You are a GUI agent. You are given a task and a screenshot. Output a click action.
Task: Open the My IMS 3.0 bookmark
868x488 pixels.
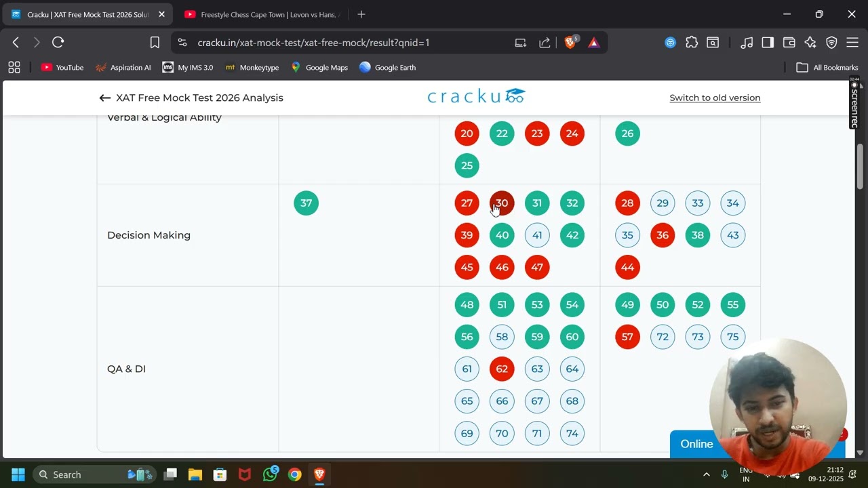(x=188, y=67)
